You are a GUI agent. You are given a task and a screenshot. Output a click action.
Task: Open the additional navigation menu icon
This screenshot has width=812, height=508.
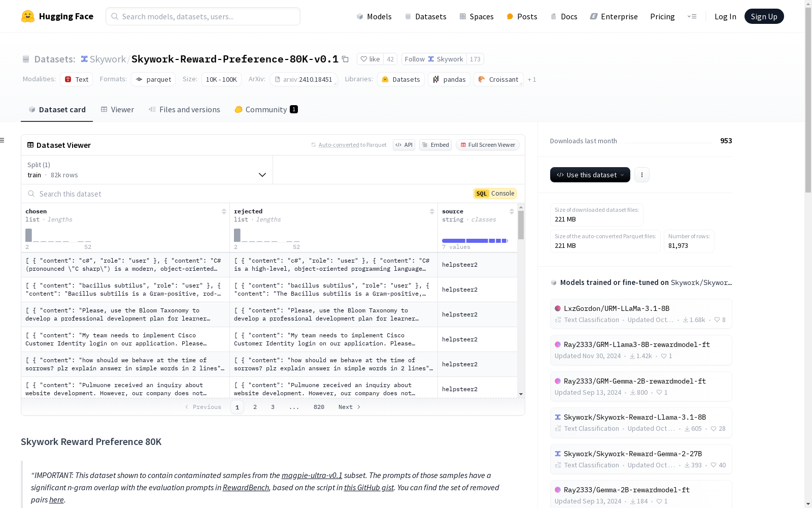[692, 16]
